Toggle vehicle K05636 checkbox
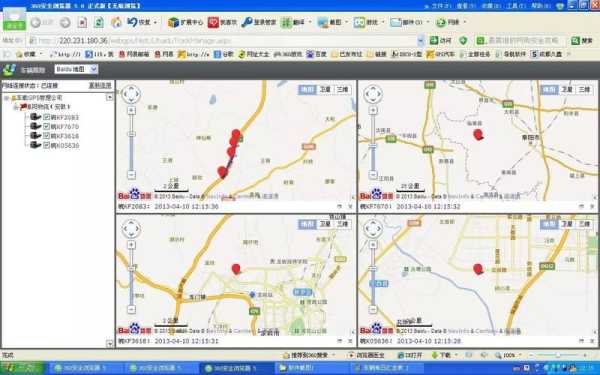Viewport: 600px width, 375px height. pos(46,145)
